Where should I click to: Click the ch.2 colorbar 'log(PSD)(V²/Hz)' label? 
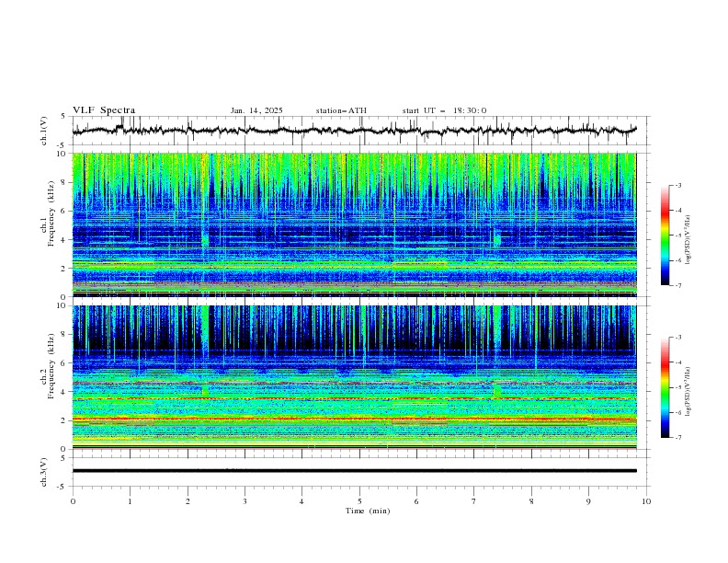click(688, 392)
